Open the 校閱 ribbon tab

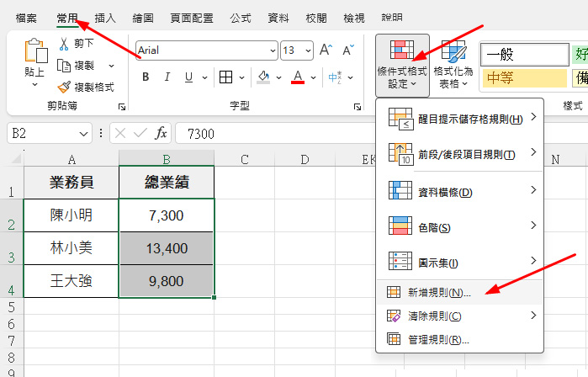coord(316,18)
